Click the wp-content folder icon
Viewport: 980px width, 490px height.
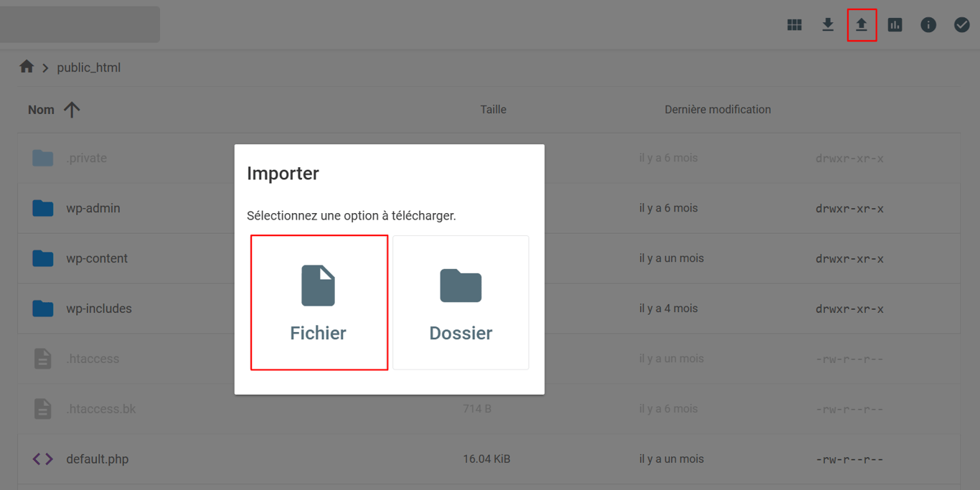[x=42, y=258]
